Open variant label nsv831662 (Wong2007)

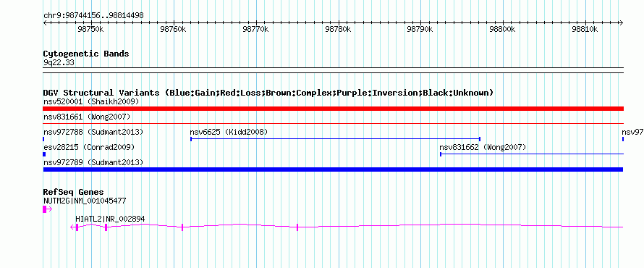pos(483,147)
